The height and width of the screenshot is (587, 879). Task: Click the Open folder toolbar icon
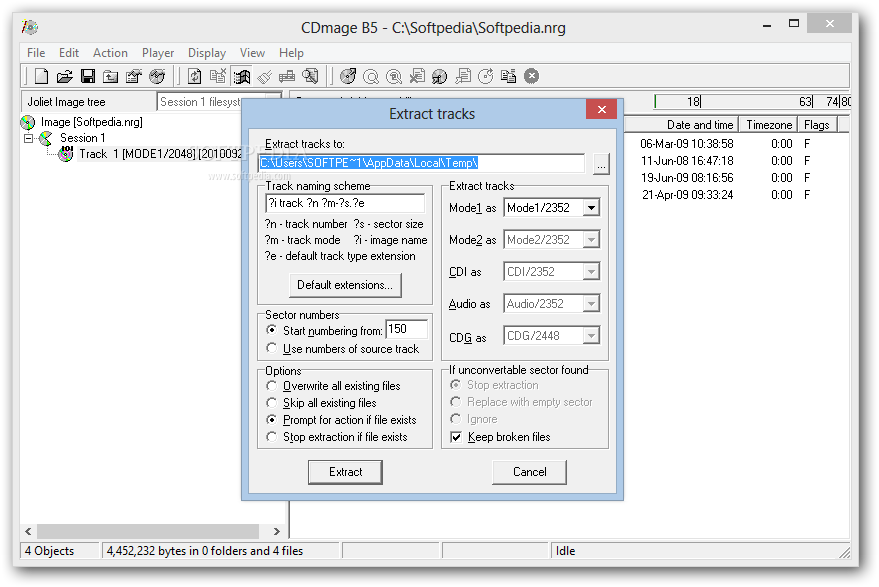click(x=64, y=76)
